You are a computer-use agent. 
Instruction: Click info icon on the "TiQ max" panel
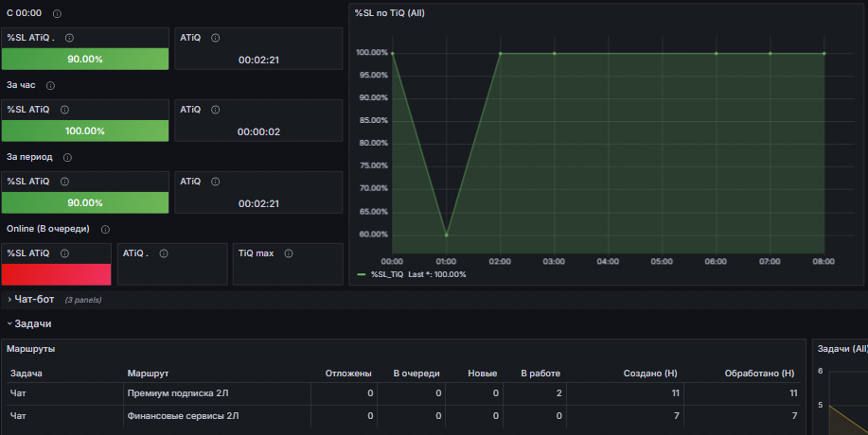(289, 253)
